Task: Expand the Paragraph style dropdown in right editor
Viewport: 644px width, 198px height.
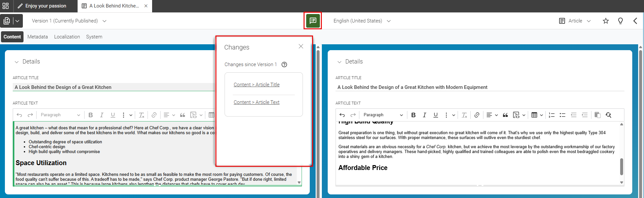Action: pyautogui.click(x=383, y=115)
